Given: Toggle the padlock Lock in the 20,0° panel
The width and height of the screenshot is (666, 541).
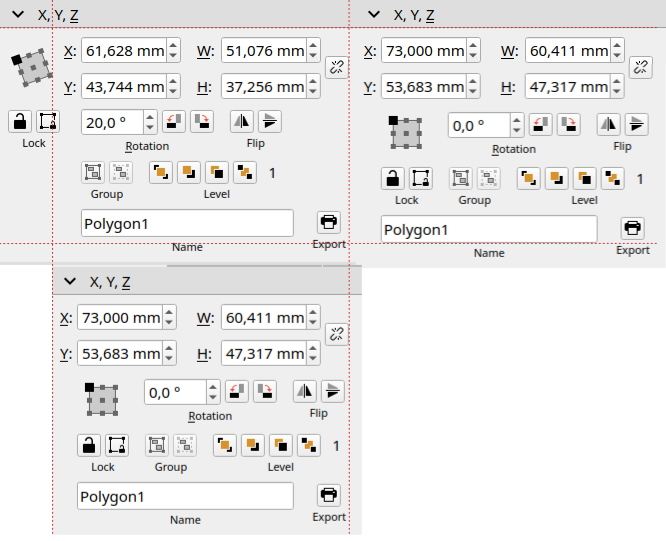Looking at the screenshot, I should 20,122.
